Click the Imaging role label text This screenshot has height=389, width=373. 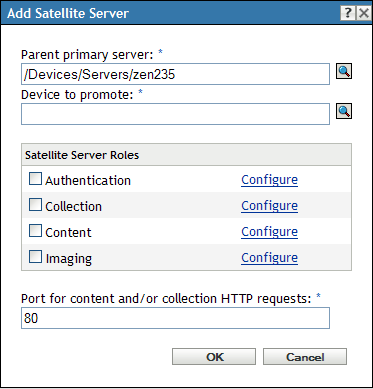(x=69, y=259)
